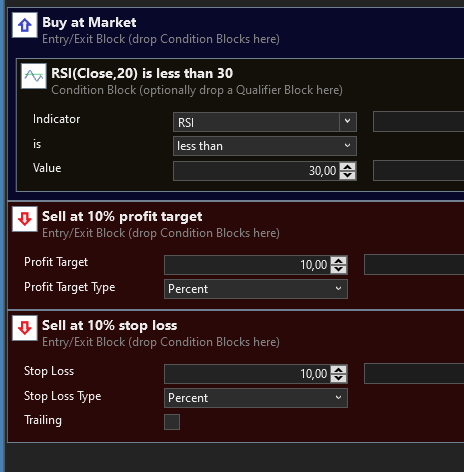The height and width of the screenshot is (472, 464).
Task: Click the Value 30,00 input field
Action: [256, 171]
